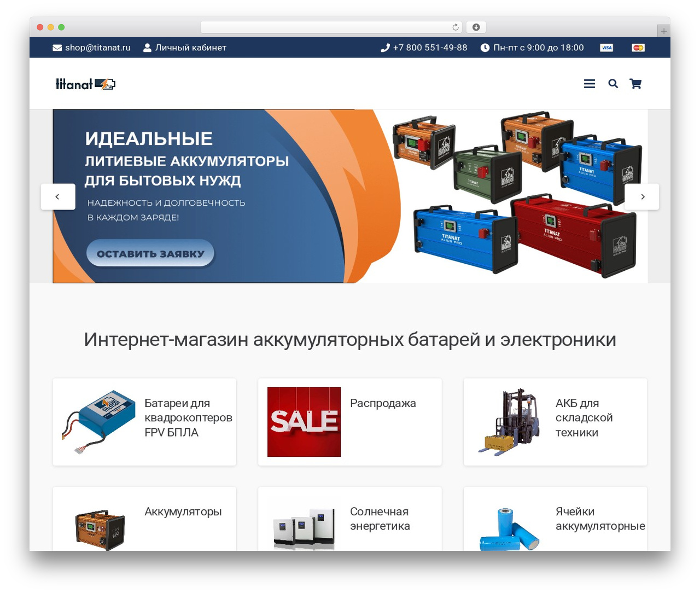Open the Распродажа category

pyautogui.click(x=350, y=422)
